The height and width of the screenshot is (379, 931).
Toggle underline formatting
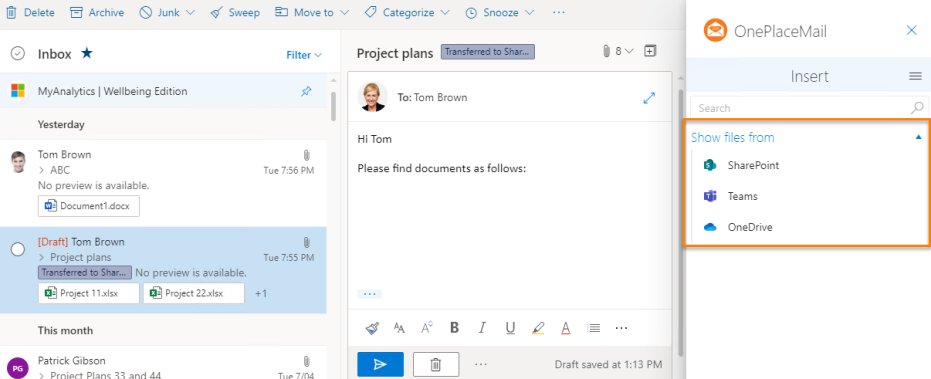pyautogui.click(x=510, y=328)
